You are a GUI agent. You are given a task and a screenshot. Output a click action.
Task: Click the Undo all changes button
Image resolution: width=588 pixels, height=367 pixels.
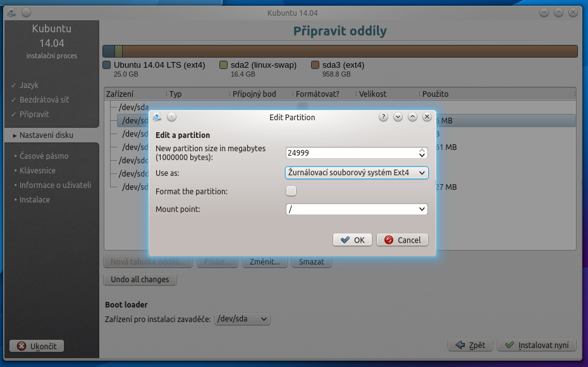click(x=140, y=279)
